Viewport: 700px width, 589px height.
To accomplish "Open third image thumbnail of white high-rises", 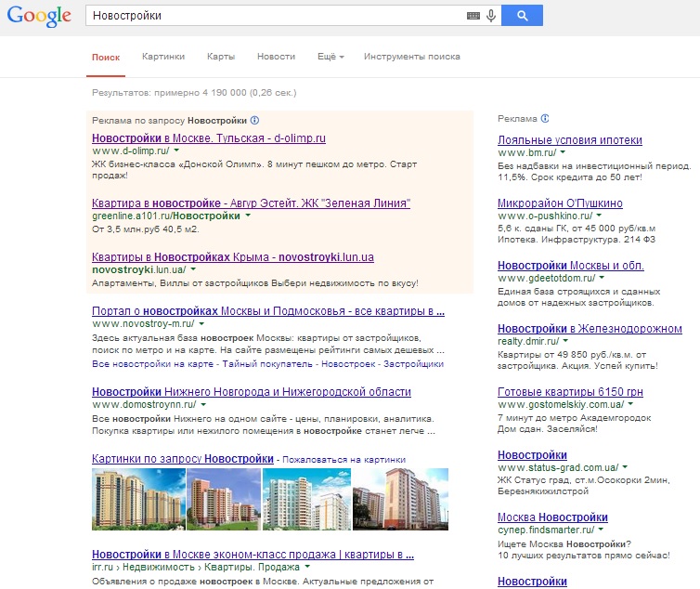I will (306, 499).
